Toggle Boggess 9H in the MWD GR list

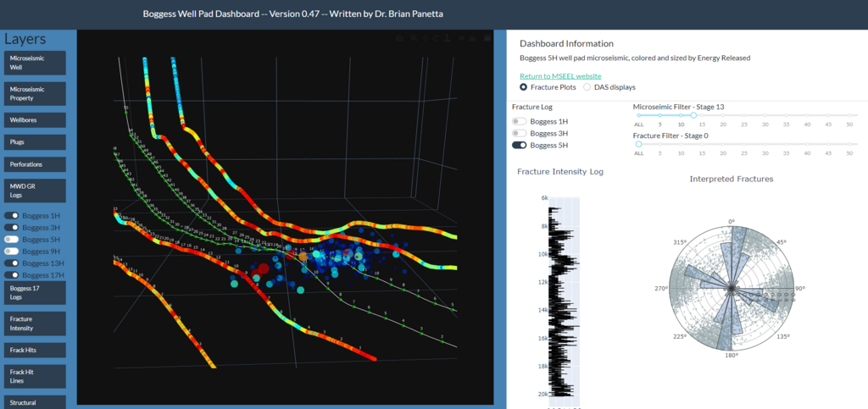click(11, 251)
